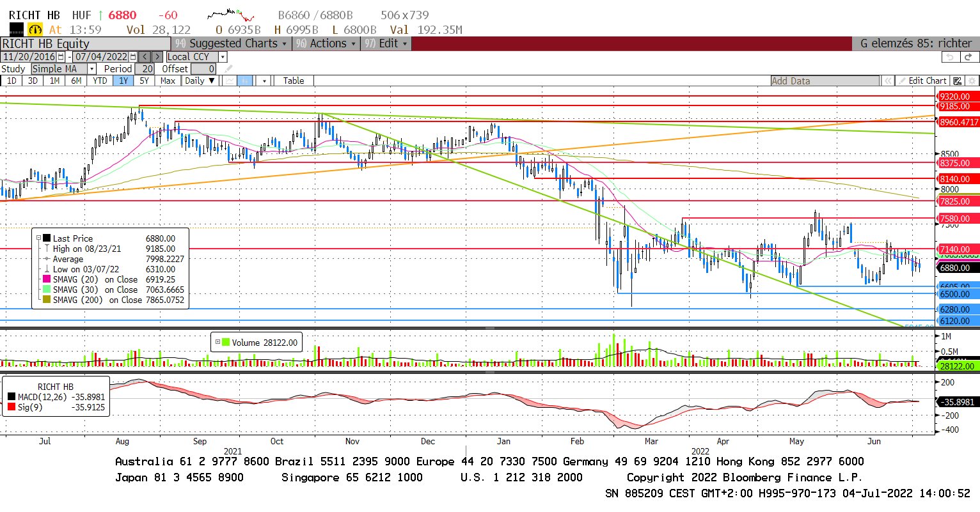Click the Average marker icon in the legend
980x512 pixels.
tap(47, 259)
